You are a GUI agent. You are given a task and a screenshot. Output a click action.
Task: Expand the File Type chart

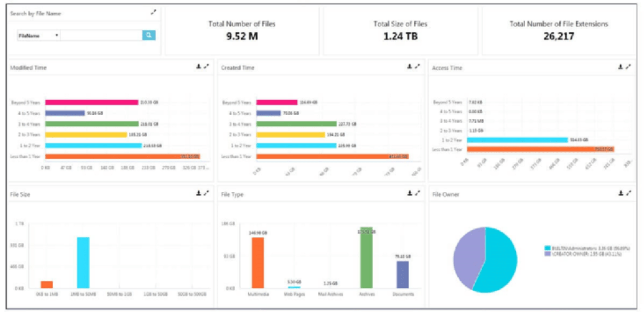tap(418, 193)
